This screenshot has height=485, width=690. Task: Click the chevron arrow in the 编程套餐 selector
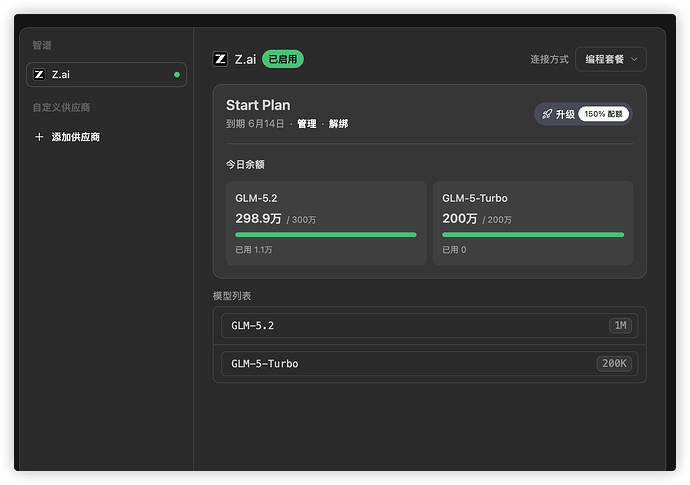634,59
